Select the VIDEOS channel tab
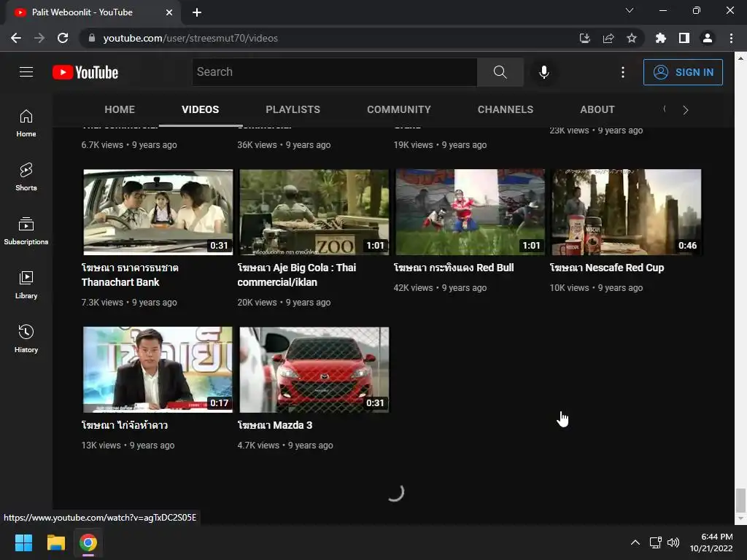Viewport: 747px width, 560px height. click(x=200, y=109)
